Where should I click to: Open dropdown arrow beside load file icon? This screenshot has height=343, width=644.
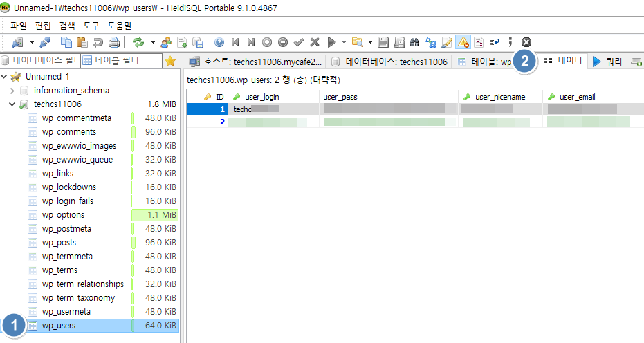[x=370, y=42]
